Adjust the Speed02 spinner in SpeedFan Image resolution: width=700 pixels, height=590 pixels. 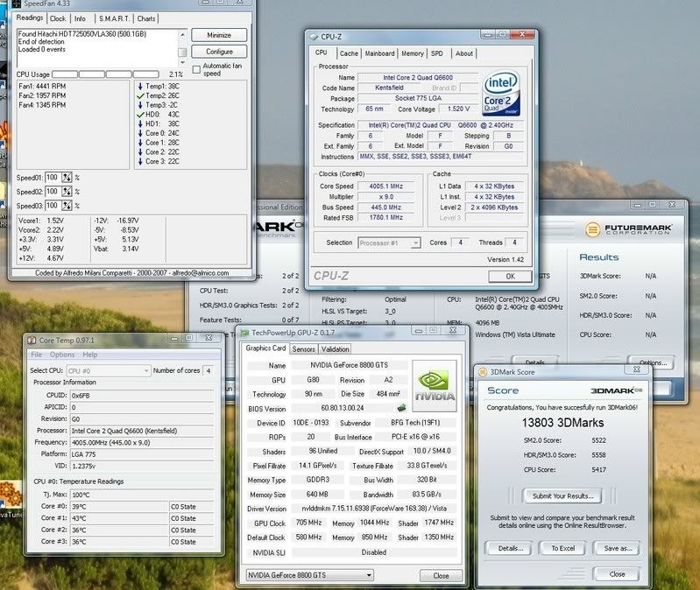click(67, 192)
